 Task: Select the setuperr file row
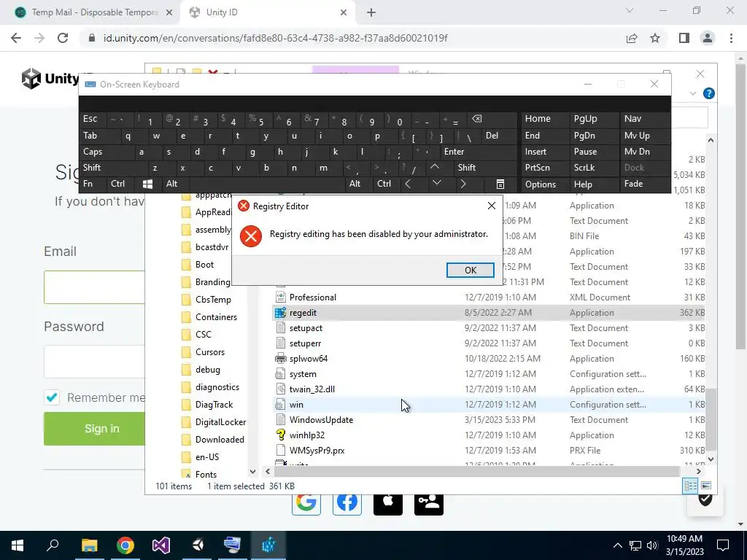coord(488,343)
